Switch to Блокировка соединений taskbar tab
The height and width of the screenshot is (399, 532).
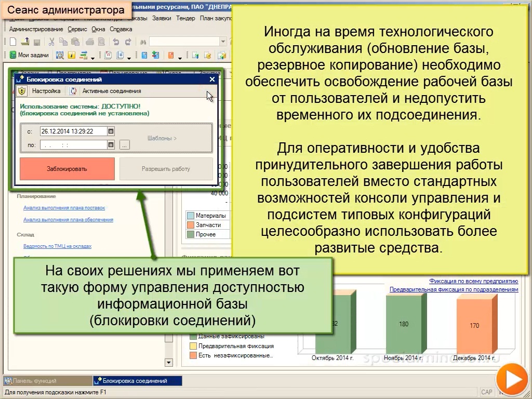click(137, 381)
